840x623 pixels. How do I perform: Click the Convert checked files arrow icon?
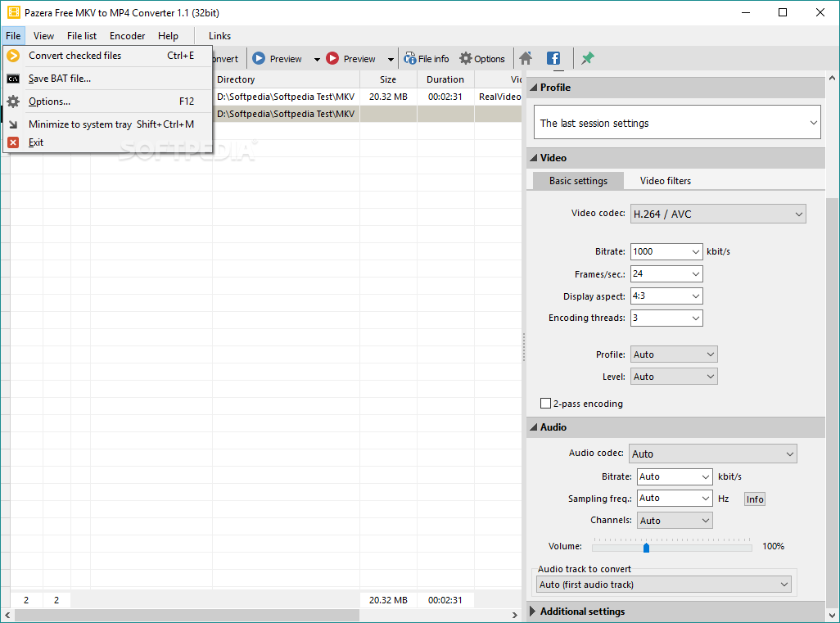(13, 55)
